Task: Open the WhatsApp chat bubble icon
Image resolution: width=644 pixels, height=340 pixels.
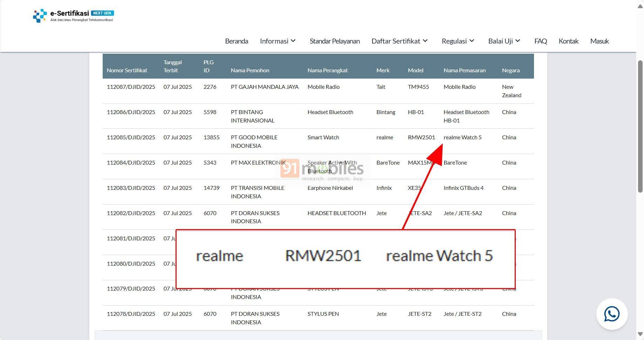Action: (612, 314)
